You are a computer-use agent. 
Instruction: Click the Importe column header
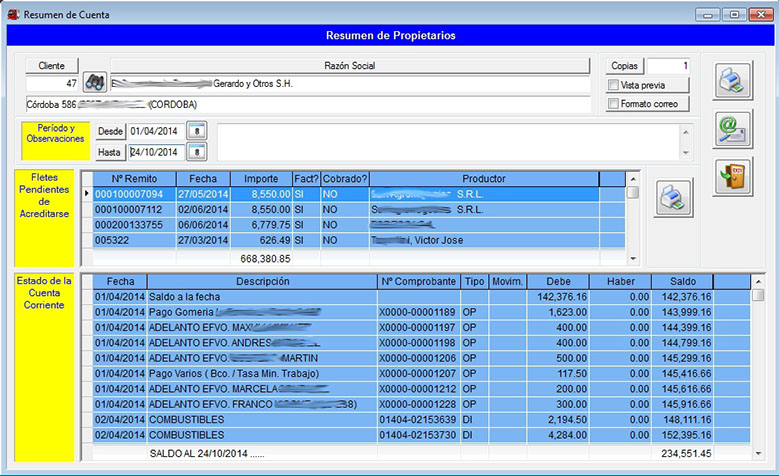(x=261, y=178)
